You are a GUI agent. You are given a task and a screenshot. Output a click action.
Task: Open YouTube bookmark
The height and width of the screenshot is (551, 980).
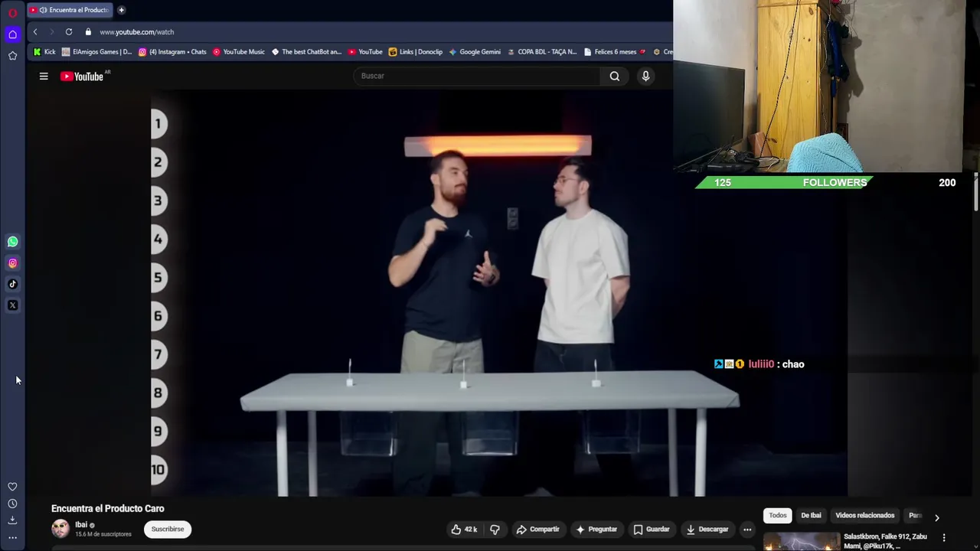[x=365, y=52]
